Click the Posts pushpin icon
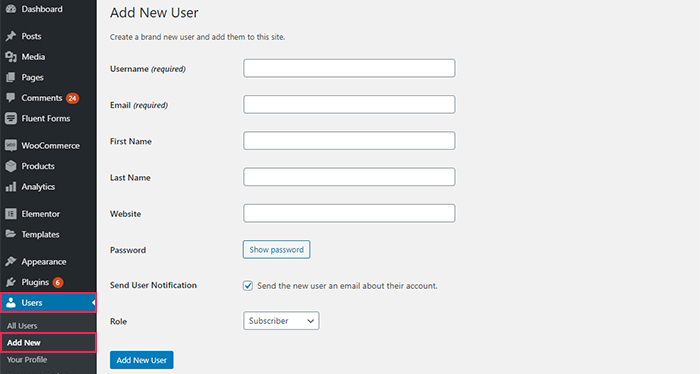 tap(11, 36)
